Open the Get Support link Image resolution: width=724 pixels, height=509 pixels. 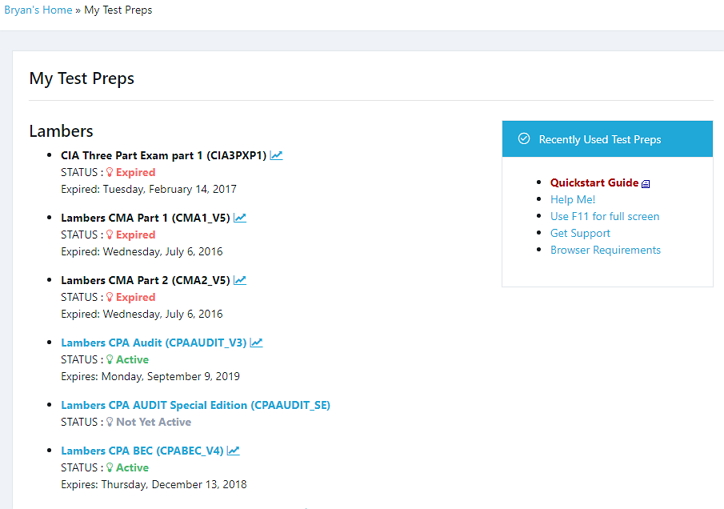tap(580, 233)
